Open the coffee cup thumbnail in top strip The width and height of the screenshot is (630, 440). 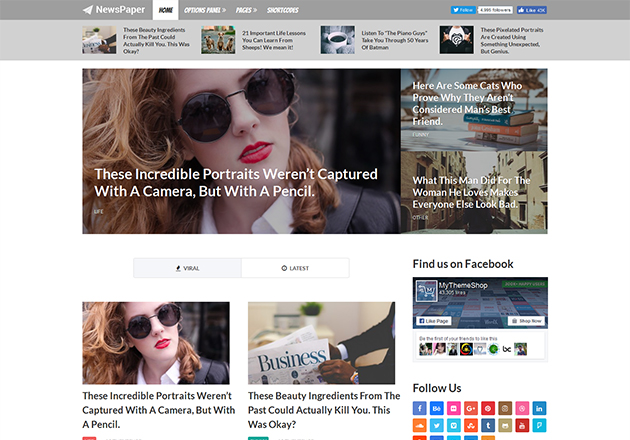[x=338, y=40]
